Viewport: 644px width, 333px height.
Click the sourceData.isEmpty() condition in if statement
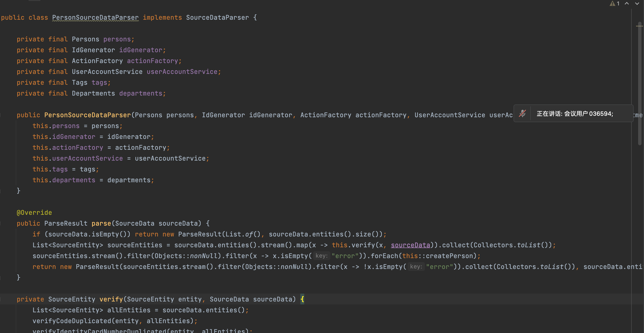87,234
